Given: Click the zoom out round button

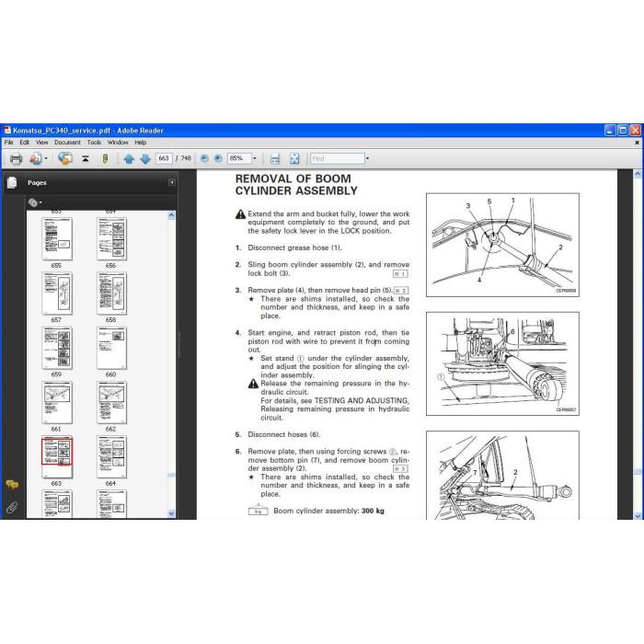Looking at the screenshot, I should 204,158.
